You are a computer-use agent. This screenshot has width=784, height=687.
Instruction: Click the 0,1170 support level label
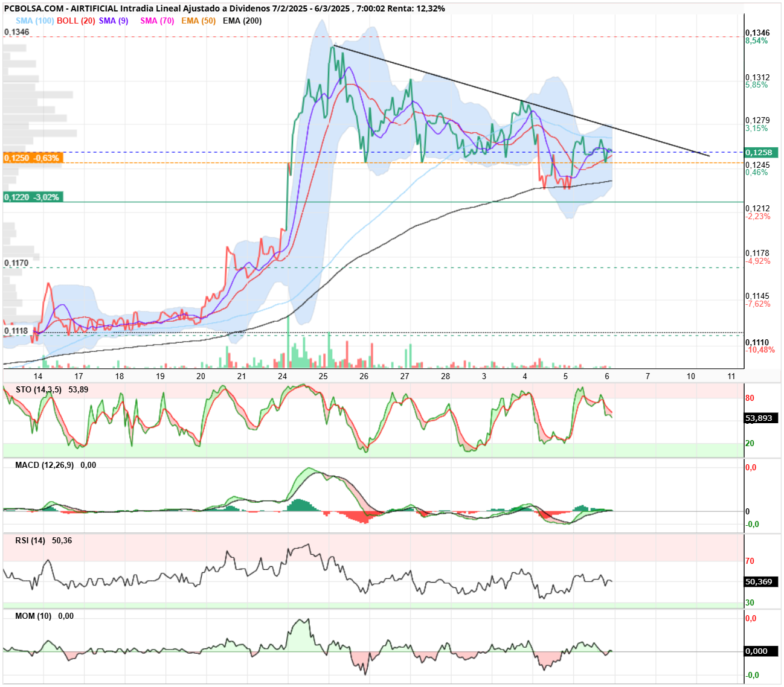pyautogui.click(x=16, y=263)
